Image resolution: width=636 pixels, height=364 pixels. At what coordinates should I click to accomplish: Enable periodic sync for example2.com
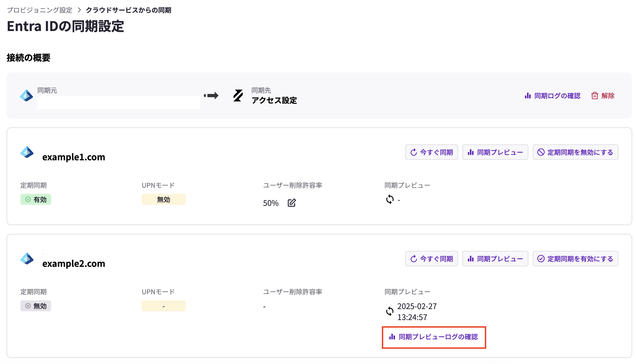coord(575,258)
